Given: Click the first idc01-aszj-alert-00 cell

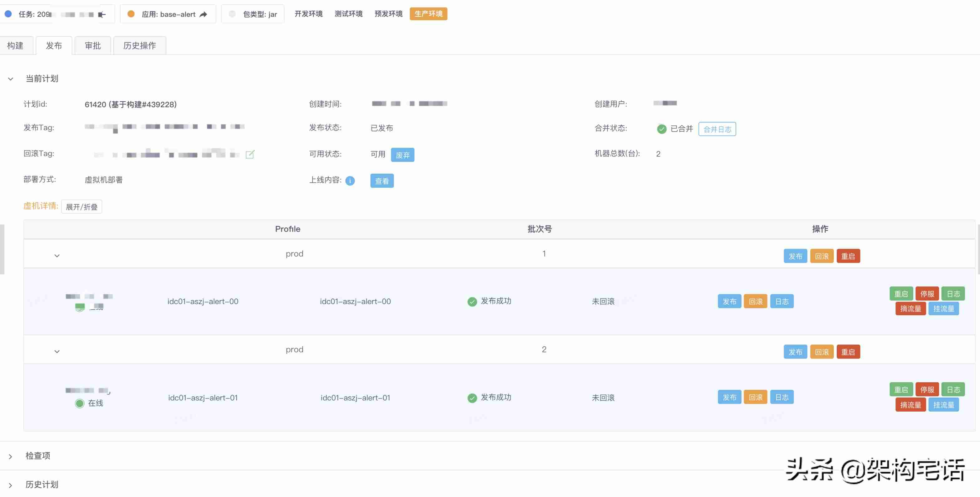Looking at the screenshot, I should (203, 302).
